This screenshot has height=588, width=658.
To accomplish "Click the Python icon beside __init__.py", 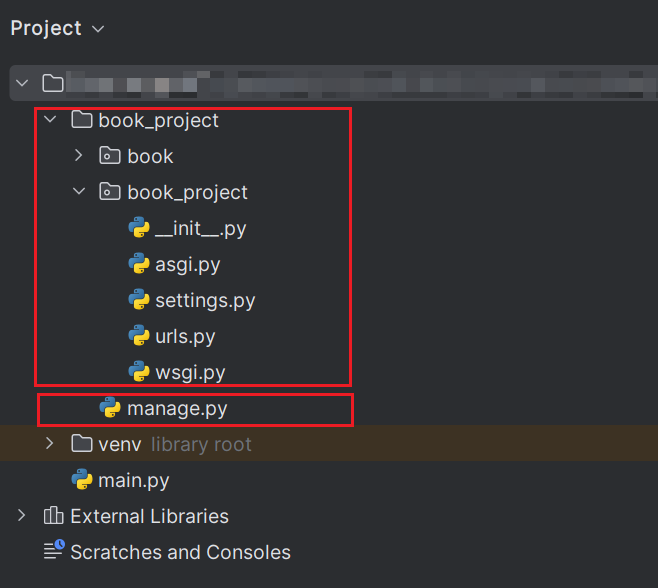I will tap(139, 227).
